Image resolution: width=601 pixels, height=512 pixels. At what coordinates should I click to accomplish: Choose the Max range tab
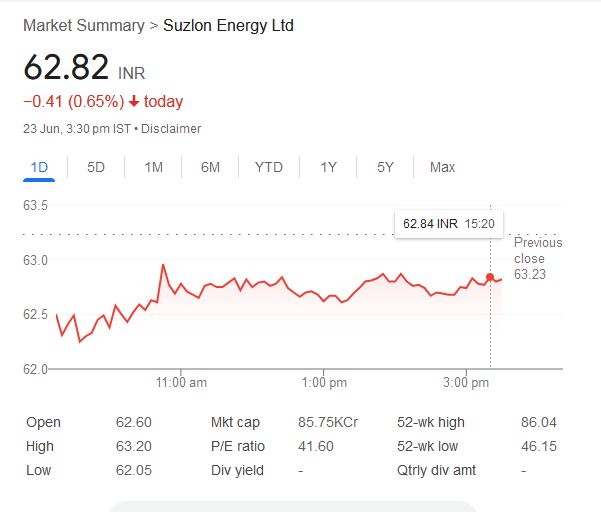(442, 167)
